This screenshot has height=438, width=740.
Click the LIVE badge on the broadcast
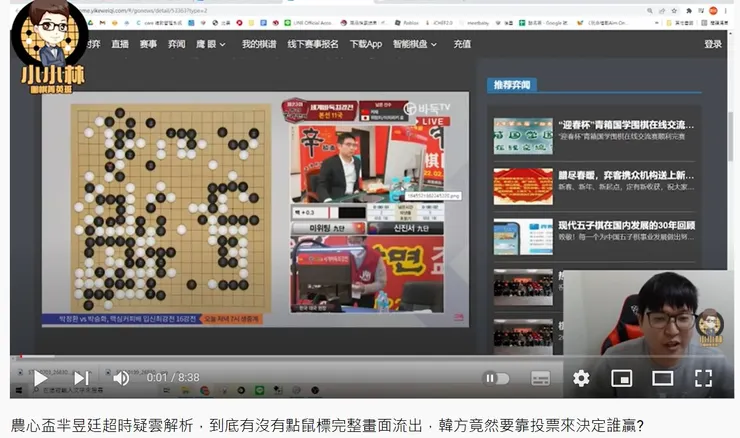[431, 121]
